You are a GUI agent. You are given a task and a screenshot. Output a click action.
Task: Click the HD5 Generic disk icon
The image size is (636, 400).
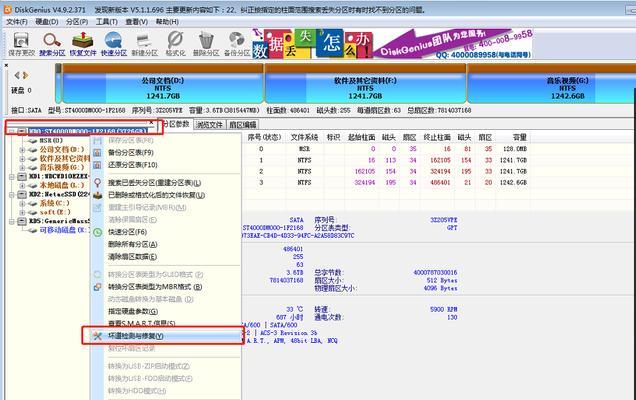pyautogui.click(x=22, y=221)
